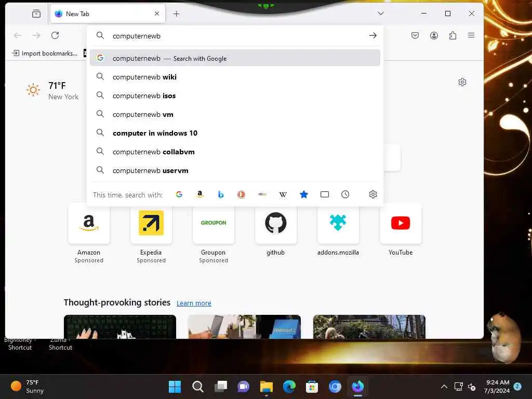Open search settings gear in suggestion panel

point(373,194)
